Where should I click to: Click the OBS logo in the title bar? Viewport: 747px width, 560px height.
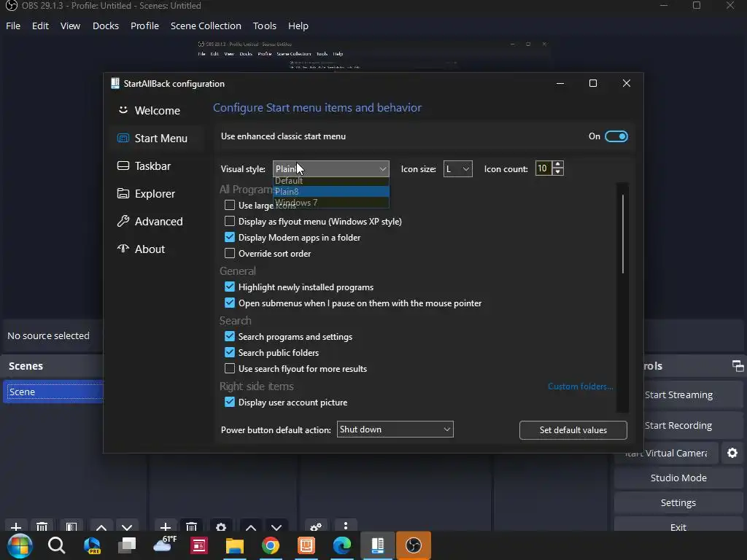(11, 6)
